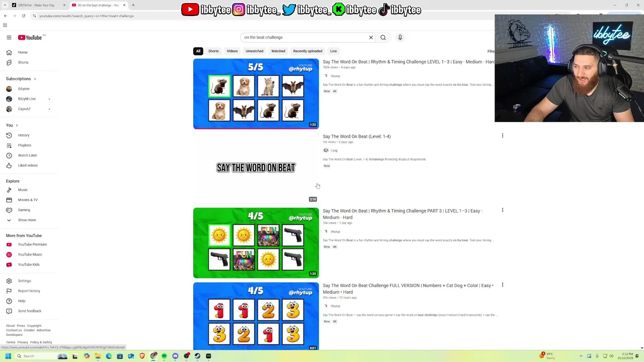The image size is (644, 362).
Task: Play the sun and gun 4/5 thumbnail
Action: [x=256, y=243]
